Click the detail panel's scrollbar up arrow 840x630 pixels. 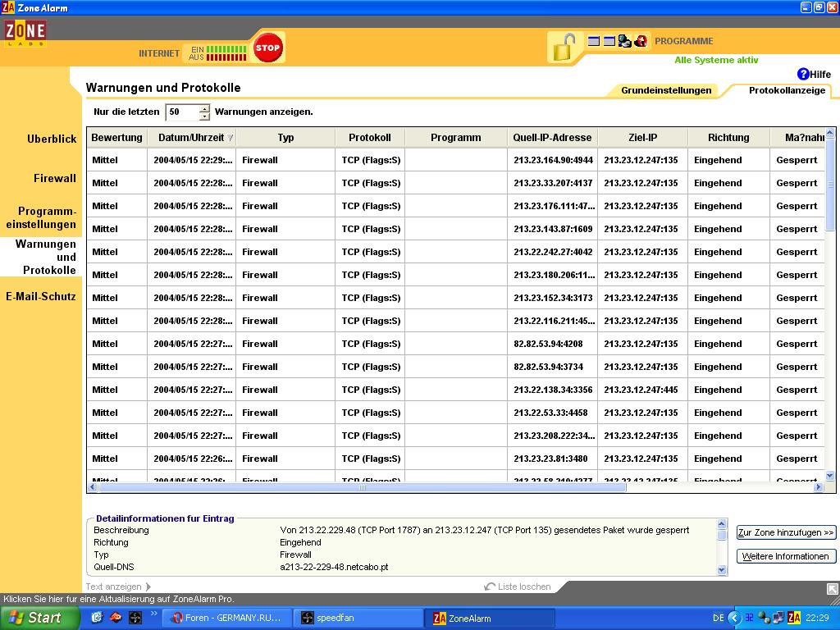pyautogui.click(x=722, y=523)
